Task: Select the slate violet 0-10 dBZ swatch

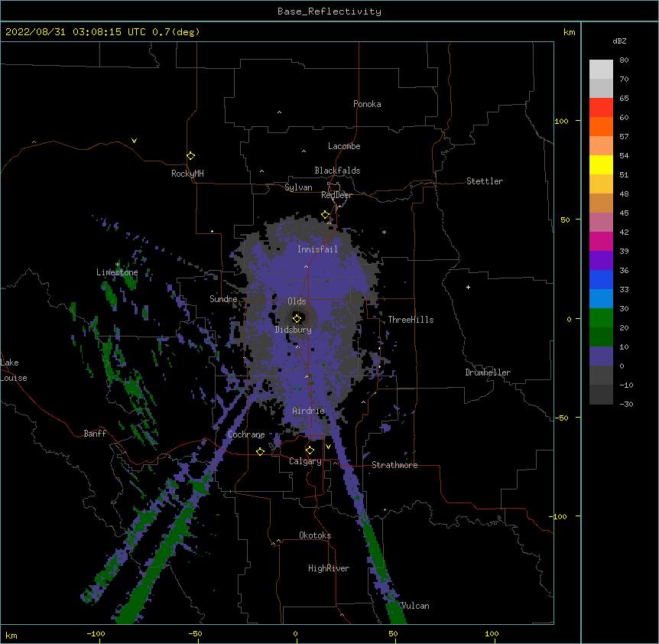Action: [x=601, y=356]
